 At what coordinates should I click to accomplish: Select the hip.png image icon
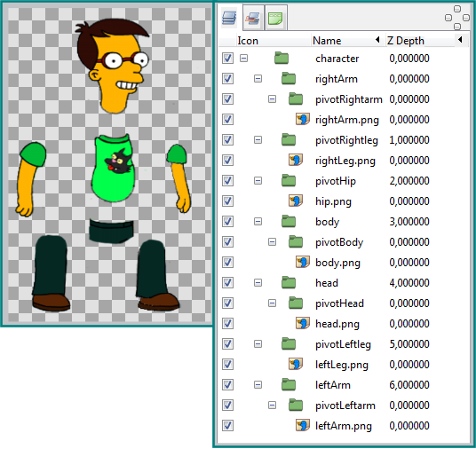coord(296,201)
